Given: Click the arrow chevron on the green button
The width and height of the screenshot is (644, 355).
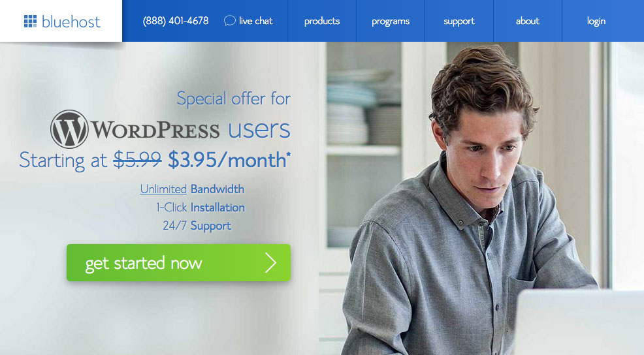Looking at the screenshot, I should tap(270, 262).
